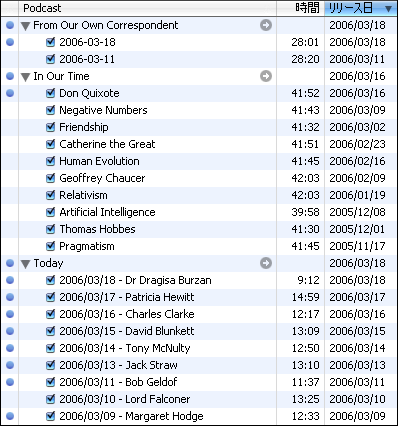Sort by the Podcast column header
This screenshot has height=426, width=398.
click(x=147, y=8)
